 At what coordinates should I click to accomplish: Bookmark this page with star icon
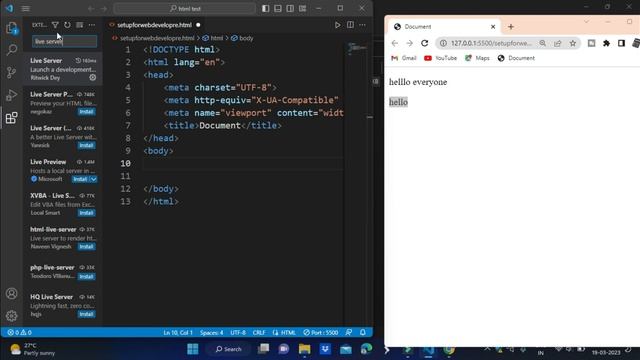pyautogui.click(x=573, y=43)
